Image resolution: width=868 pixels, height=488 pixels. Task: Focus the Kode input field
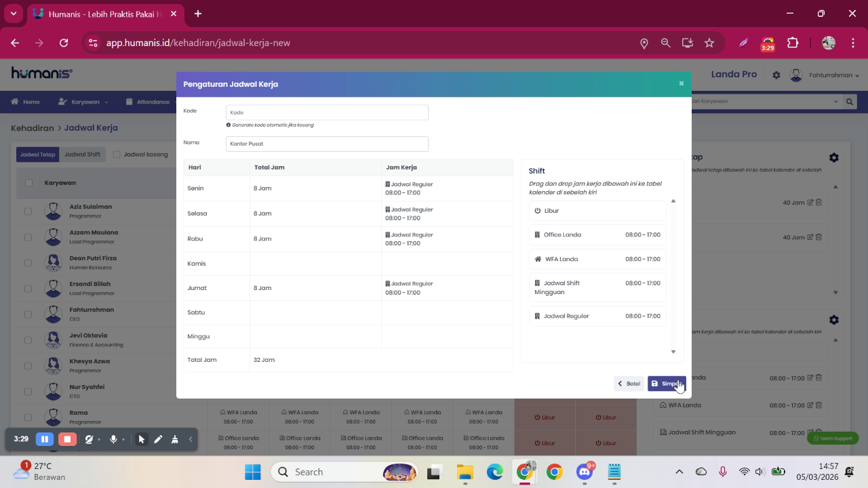[327, 113]
